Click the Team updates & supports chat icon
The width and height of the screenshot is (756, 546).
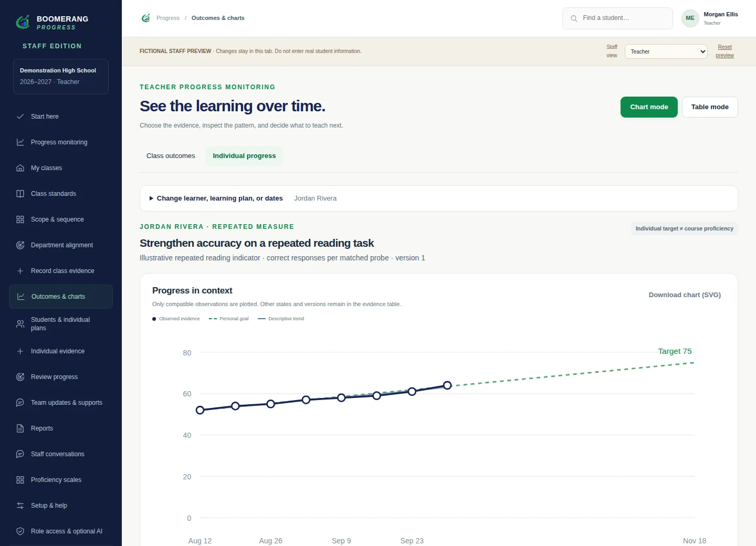click(x=20, y=403)
